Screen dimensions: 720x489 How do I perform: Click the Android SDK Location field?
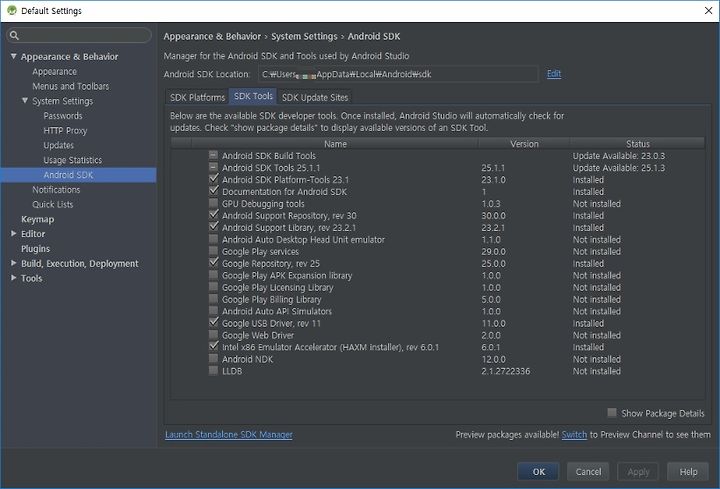398,74
